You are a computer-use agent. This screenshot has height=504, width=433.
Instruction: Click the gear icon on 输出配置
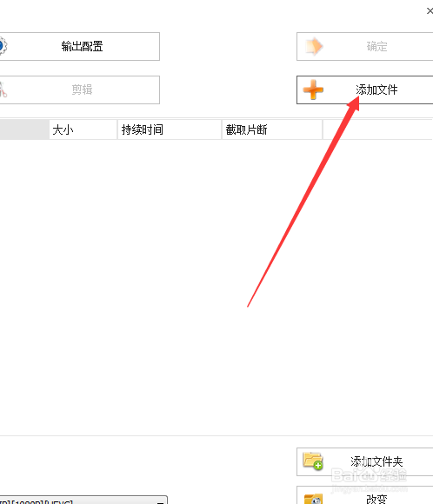point(3,46)
